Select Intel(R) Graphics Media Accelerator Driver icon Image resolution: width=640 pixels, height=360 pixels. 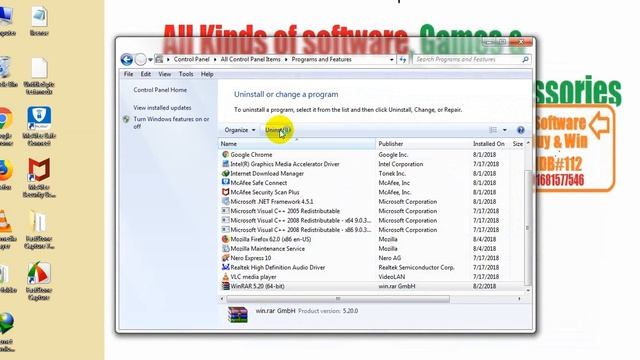coord(225,164)
